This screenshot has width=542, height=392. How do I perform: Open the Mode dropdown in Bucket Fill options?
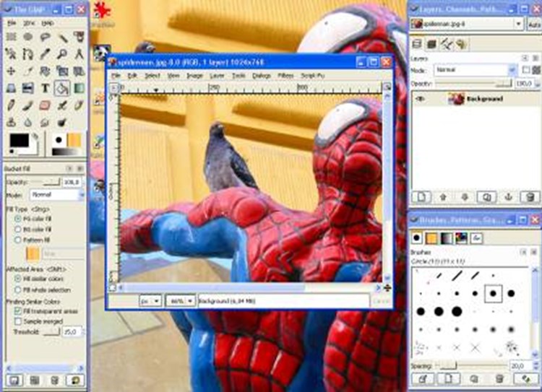(x=56, y=195)
